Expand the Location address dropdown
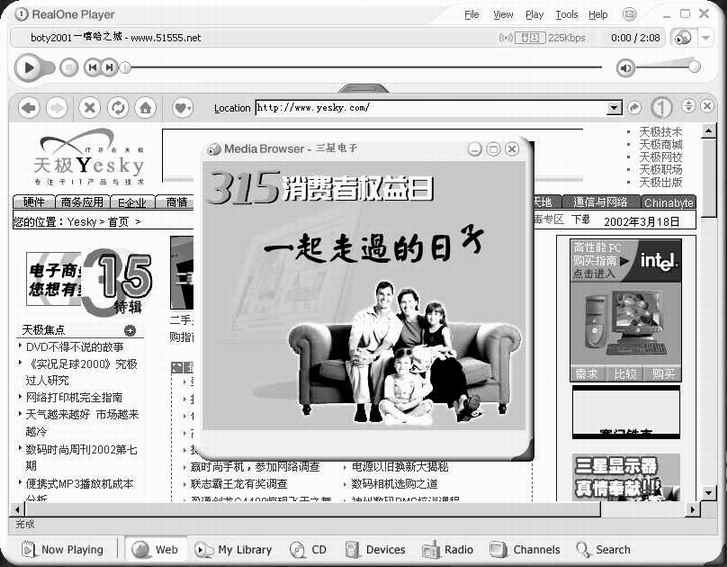Viewport: 727px width, 567px height. [614, 108]
